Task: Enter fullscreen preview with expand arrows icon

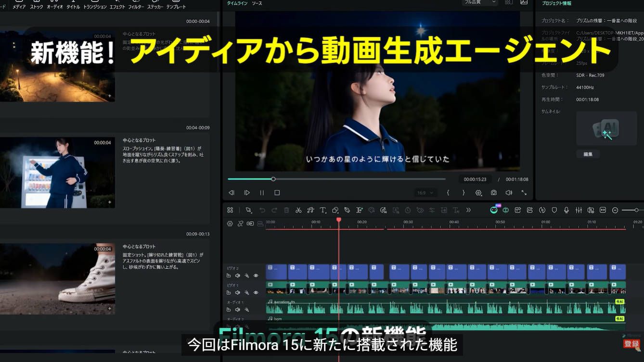Action: (x=524, y=192)
